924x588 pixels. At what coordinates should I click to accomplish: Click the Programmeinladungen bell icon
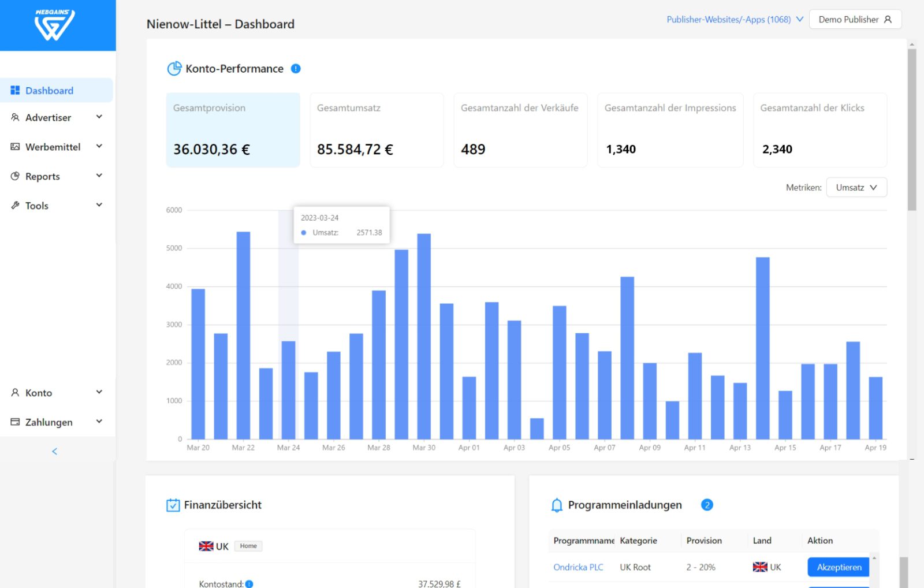tap(557, 504)
